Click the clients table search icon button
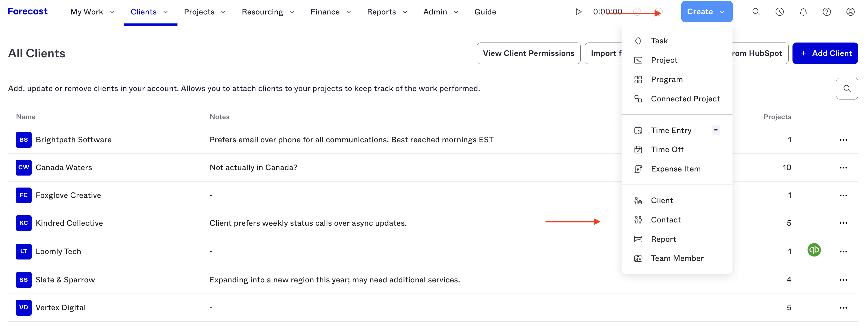The image size is (868, 332). 846,88
